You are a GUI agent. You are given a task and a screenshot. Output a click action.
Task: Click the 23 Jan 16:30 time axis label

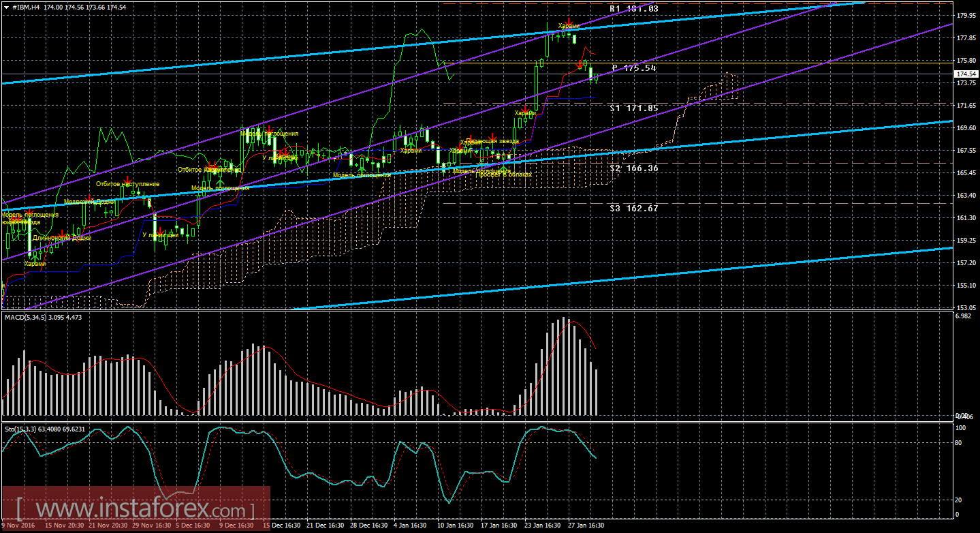tap(542, 526)
